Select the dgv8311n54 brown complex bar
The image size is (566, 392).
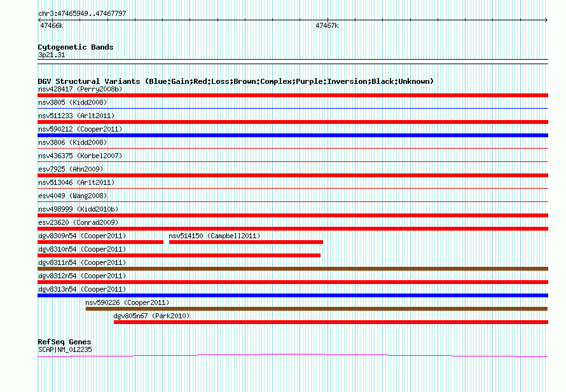click(x=293, y=269)
